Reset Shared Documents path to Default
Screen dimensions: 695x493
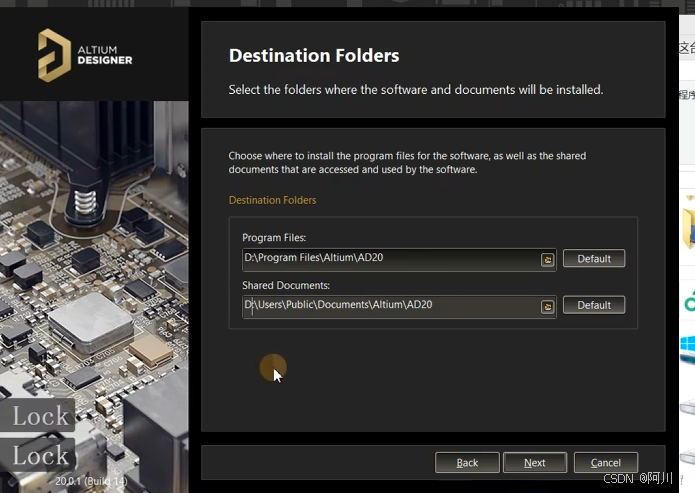click(594, 305)
